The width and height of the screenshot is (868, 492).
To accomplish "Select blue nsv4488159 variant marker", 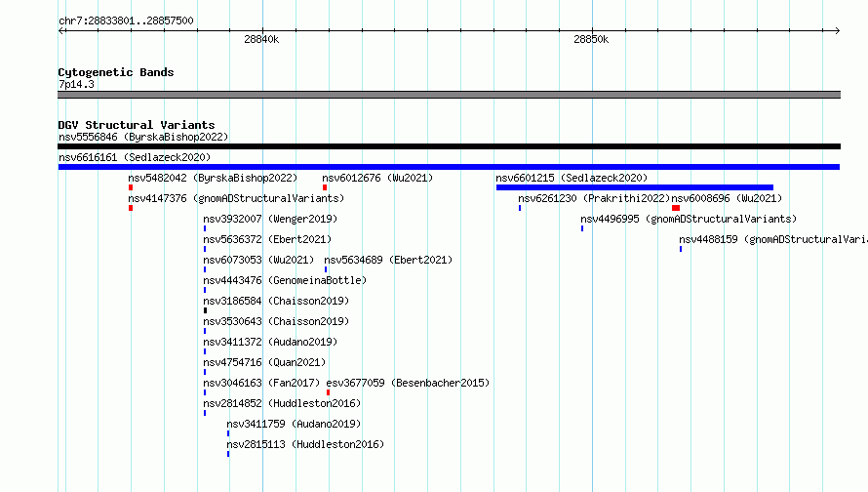I will pyautogui.click(x=681, y=249).
